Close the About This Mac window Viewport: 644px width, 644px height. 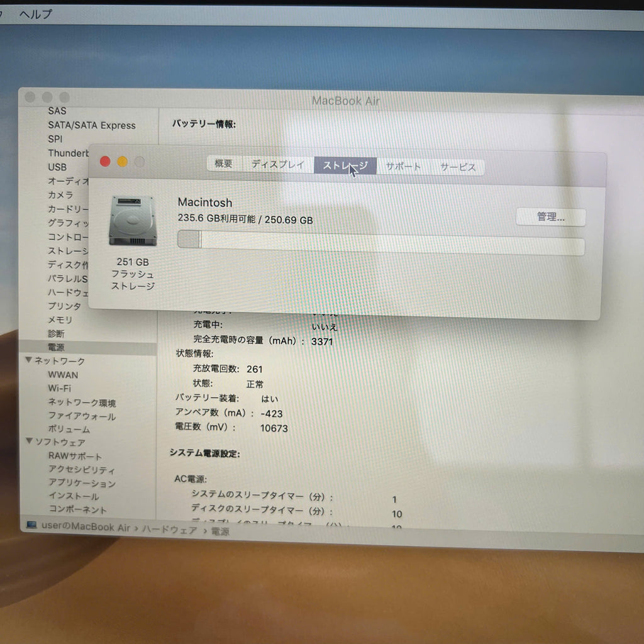105,162
